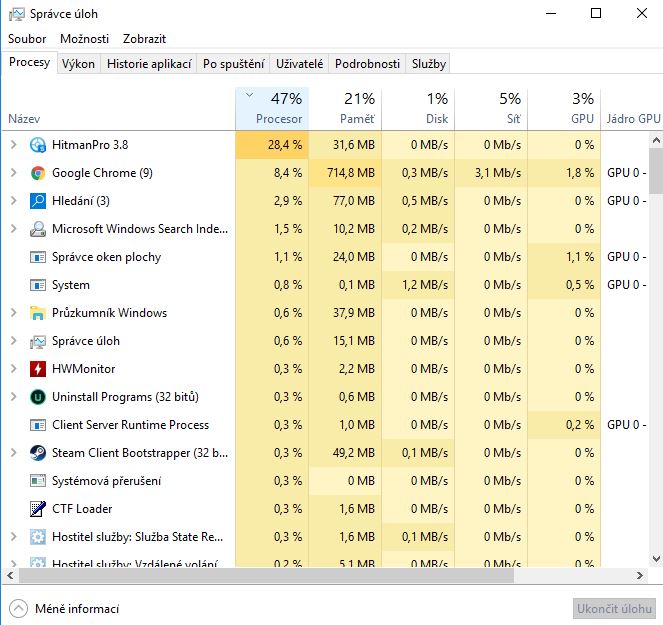Click the HWMonitor lightning icon
The height and width of the screenshot is (625, 663).
(38, 369)
